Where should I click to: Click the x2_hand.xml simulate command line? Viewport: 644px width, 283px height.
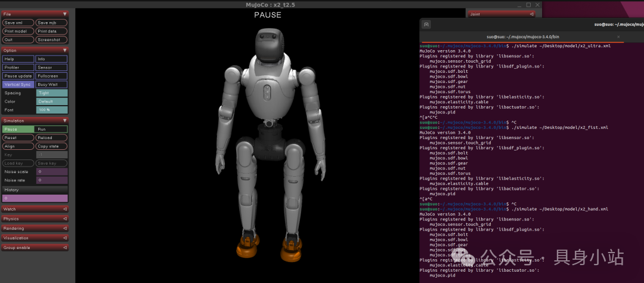pos(514,209)
